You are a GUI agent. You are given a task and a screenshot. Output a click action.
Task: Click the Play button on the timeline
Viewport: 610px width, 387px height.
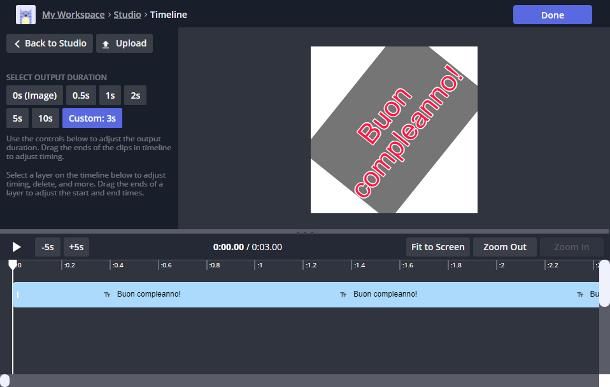coord(16,247)
